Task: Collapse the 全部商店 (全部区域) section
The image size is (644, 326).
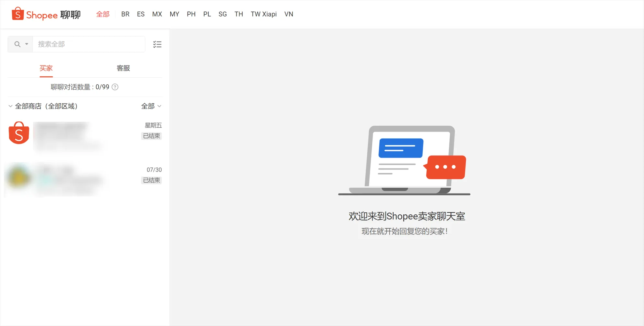Action: 9,106
